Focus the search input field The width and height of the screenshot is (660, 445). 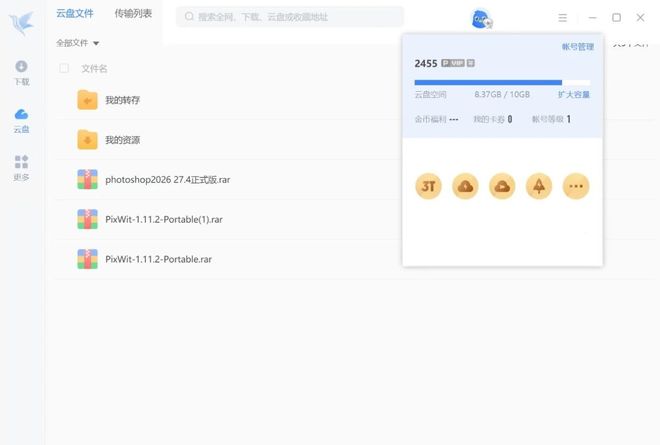coord(290,16)
